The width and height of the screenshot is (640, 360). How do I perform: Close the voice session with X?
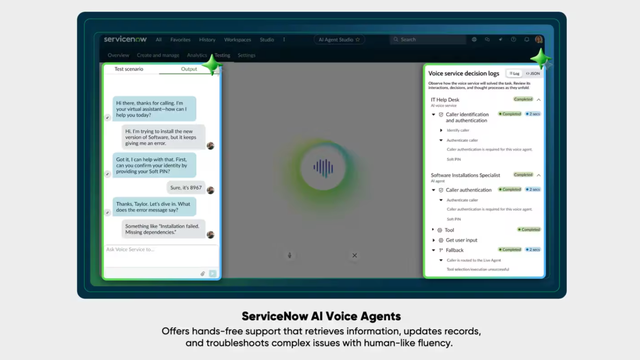[355, 256]
